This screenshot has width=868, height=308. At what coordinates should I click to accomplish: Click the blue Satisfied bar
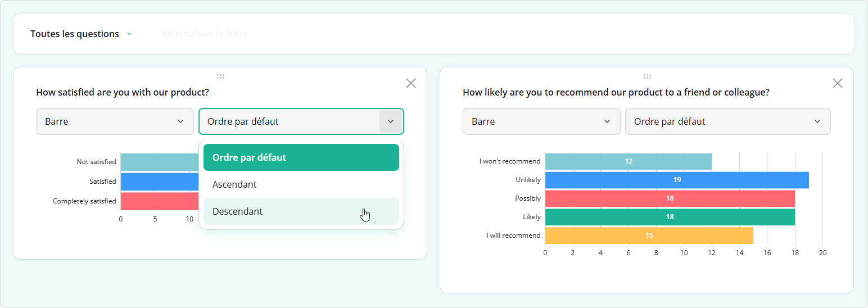pyautogui.click(x=160, y=182)
